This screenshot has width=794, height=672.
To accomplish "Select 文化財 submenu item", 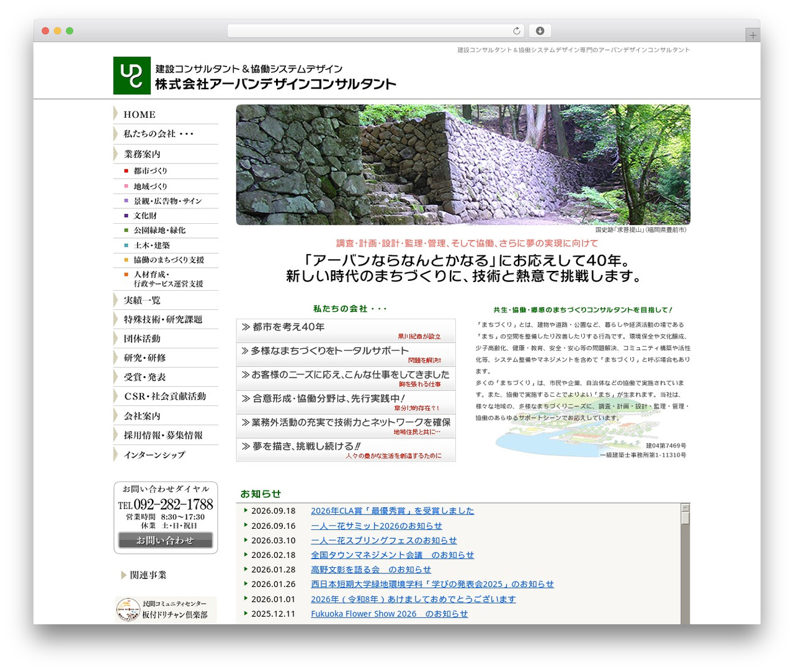I will coord(166,216).
